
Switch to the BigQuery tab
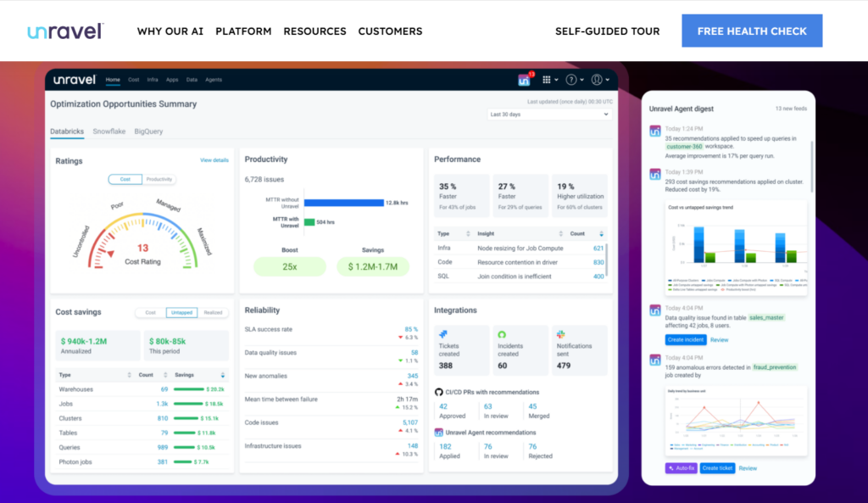(148, 131)
